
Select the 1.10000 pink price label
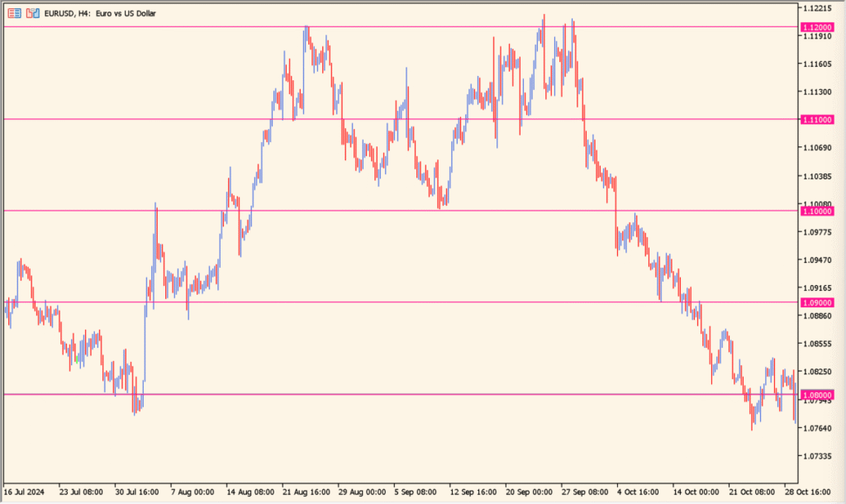coord(816,212)
